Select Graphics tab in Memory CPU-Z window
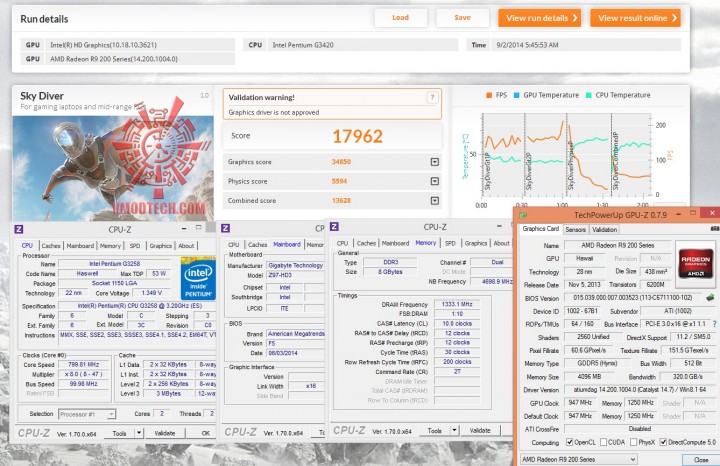 (x=475, y=243)
